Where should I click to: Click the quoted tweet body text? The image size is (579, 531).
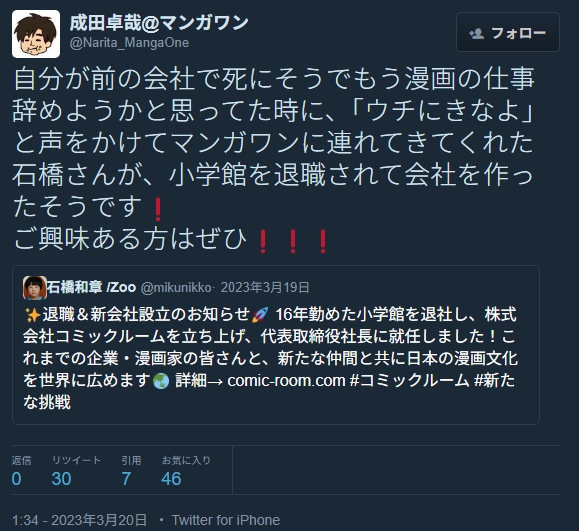[270, 358]
